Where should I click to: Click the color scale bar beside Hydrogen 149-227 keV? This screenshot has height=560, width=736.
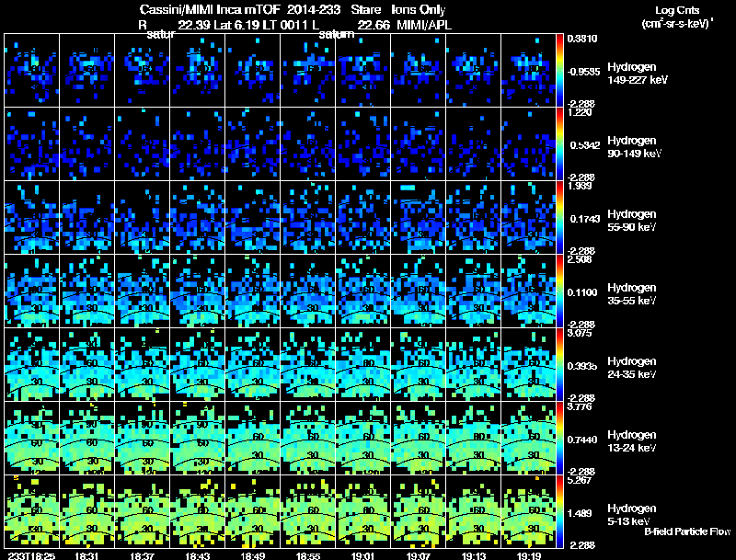(x=559, y=71)
